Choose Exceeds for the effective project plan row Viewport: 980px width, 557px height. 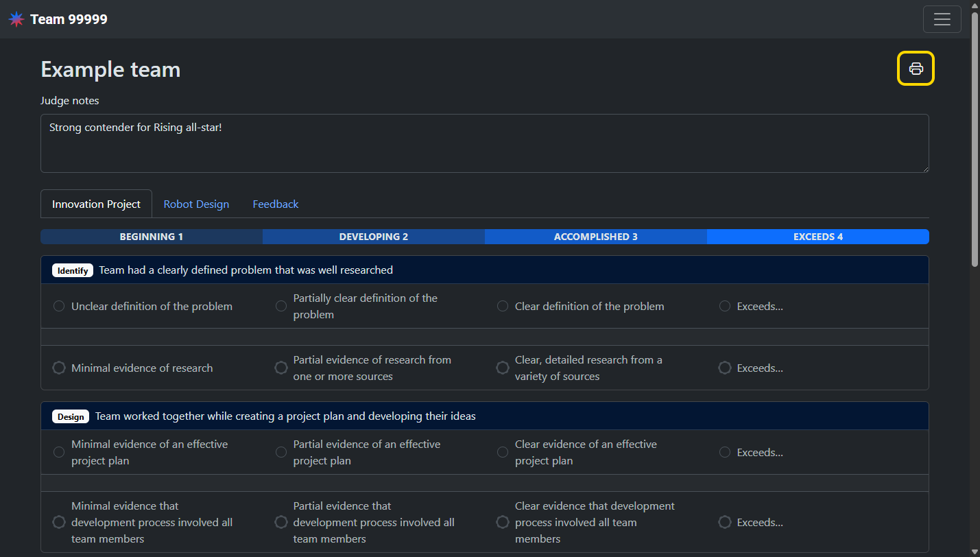click(x=725, y=452)
